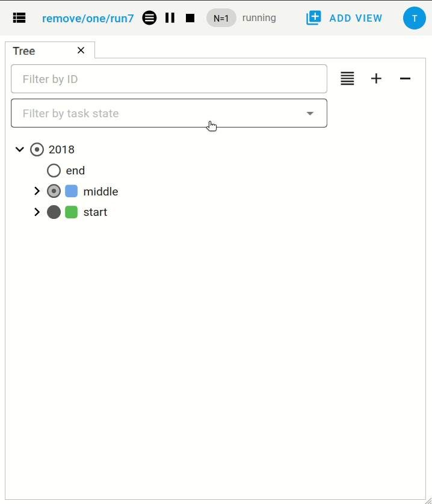Open the user profile avatar T
Image resolution: width=432 pixels, height=504 pixels.
click(415, 18)
